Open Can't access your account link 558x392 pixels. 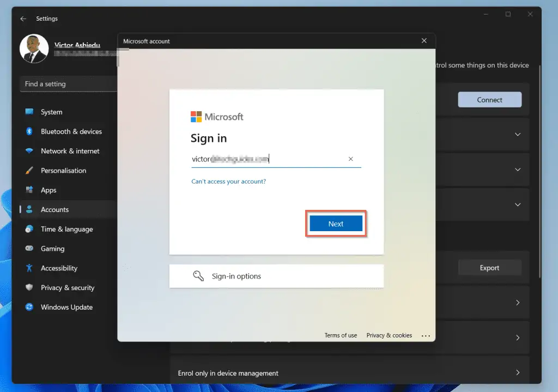coord(228,181)
